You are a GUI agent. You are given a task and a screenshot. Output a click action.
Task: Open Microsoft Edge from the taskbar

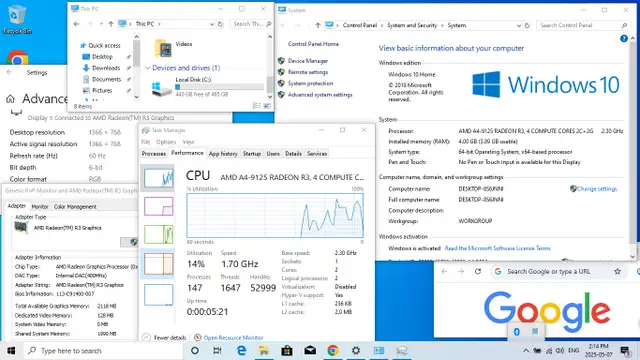pyautogui.click(x=241, y=351)
